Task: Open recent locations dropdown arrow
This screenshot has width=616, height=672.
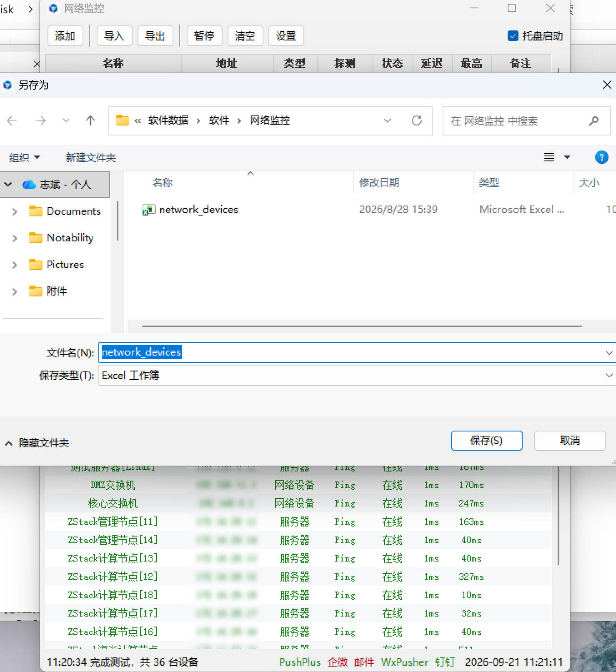Action: (x=66, y=121)
